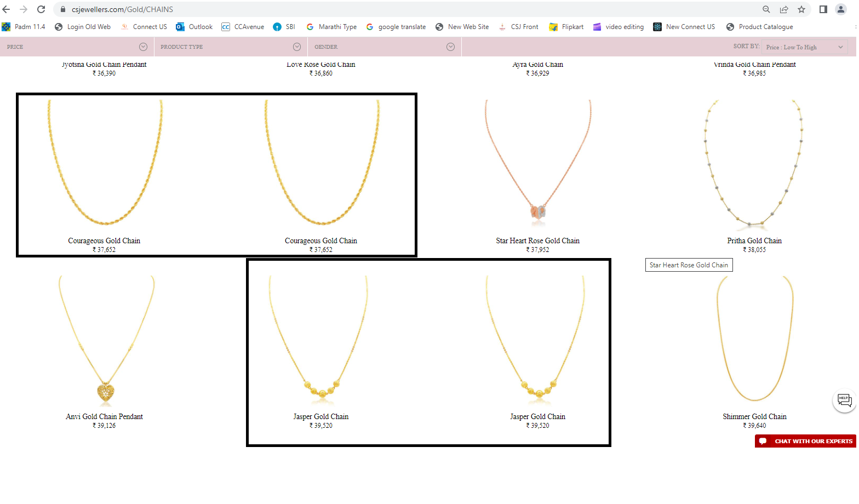Open Padm 11.4 bookmark
Viewport: 859px width, 504px height.
24,27
